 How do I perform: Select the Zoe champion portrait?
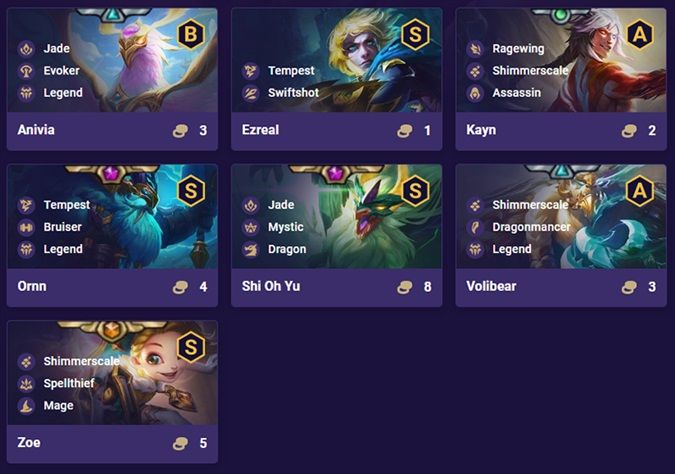tap(112, 373)
